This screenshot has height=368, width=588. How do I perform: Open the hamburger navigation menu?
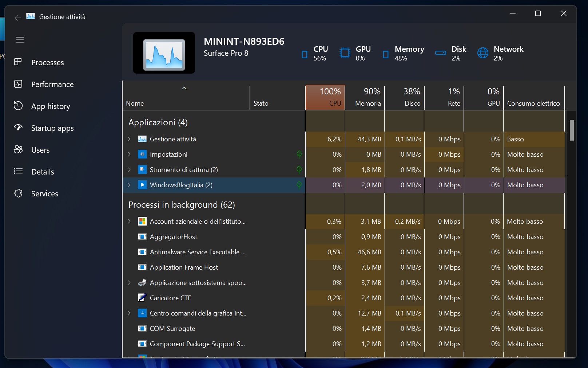[20, 40]
